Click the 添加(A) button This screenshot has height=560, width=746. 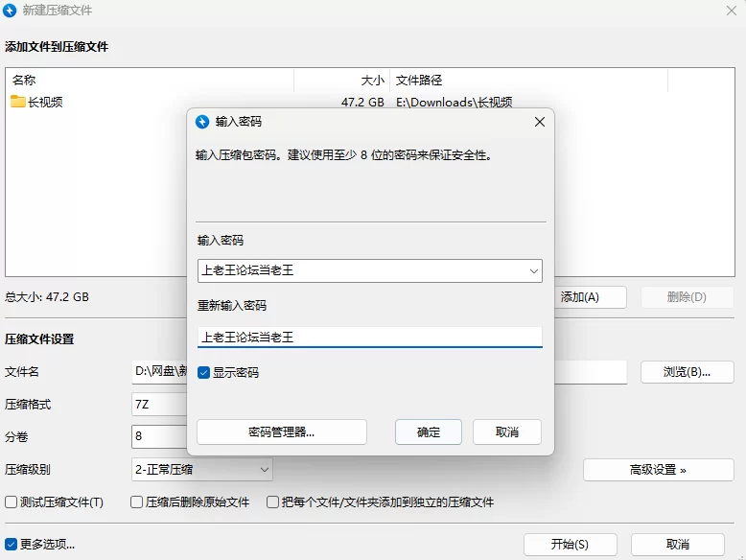(x=590, y=297)
